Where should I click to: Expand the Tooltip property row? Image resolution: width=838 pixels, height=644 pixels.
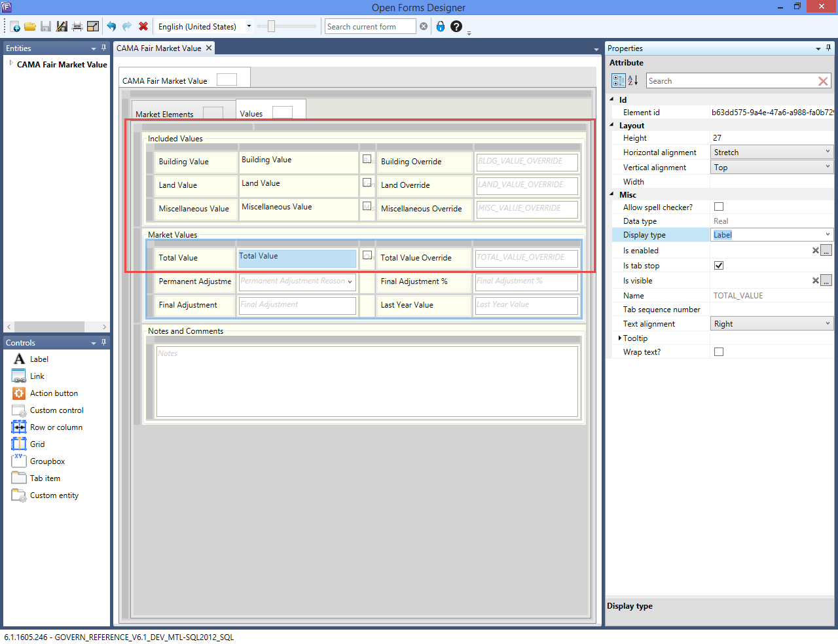click(x=619, y=338)
